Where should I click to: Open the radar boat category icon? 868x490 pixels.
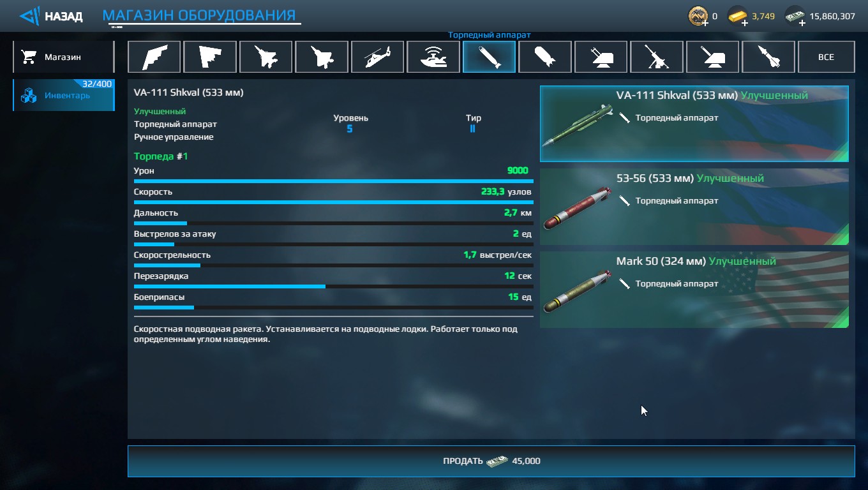tap(433, 57)
